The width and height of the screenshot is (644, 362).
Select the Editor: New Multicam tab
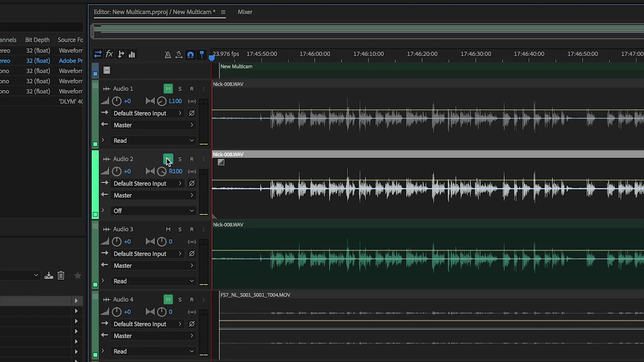point(154,12)
